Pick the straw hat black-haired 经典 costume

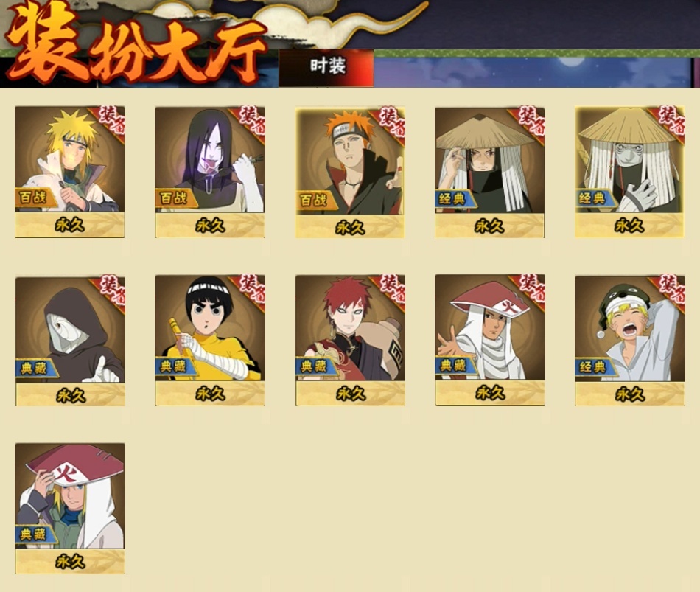pos(490,172)
